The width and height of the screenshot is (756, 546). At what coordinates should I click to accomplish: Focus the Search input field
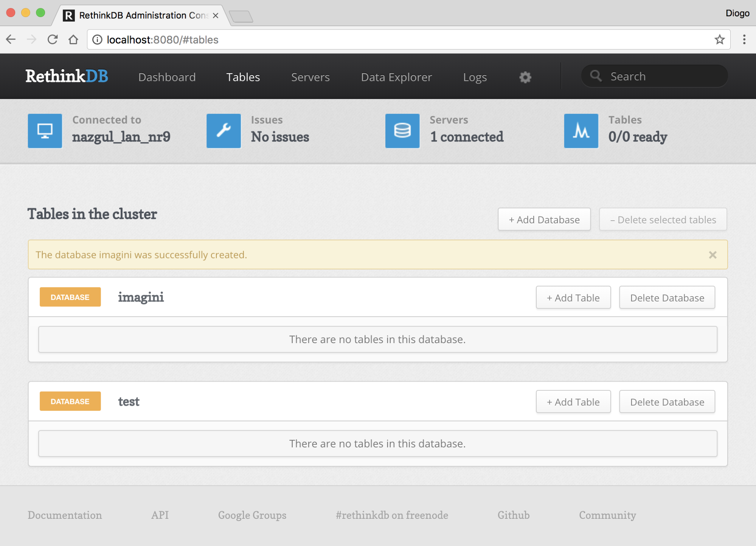click(x=662, y=76)
